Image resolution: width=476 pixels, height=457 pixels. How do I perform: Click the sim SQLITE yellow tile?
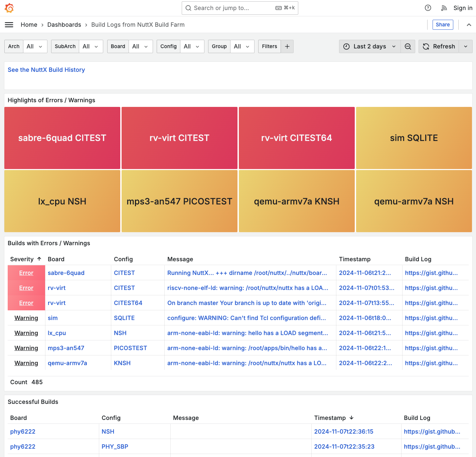pos(414,138)
